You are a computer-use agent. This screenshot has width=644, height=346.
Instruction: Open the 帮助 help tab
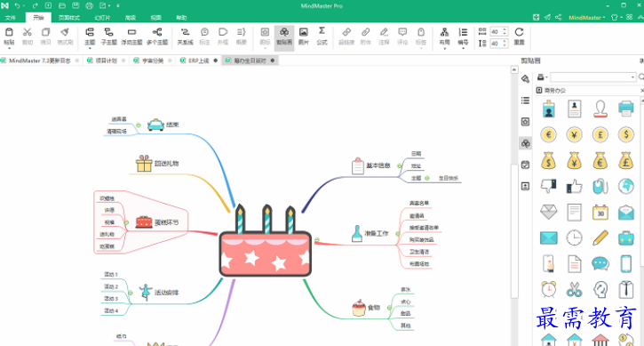point(181,18)
